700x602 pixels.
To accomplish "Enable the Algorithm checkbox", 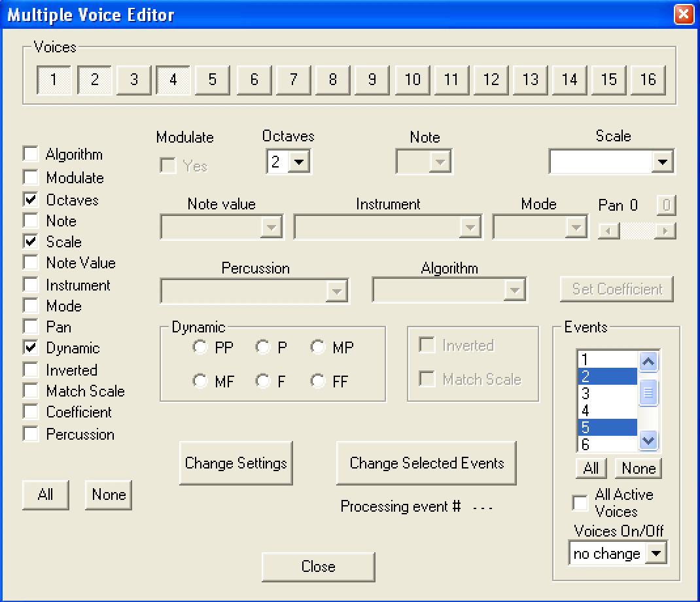I will click(31, 154).
